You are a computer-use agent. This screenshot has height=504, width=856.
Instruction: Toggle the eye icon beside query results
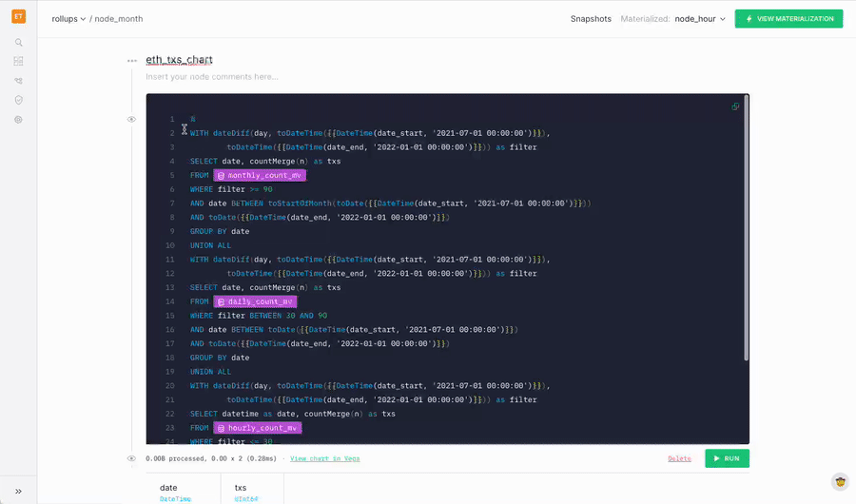tap(131, 458)
